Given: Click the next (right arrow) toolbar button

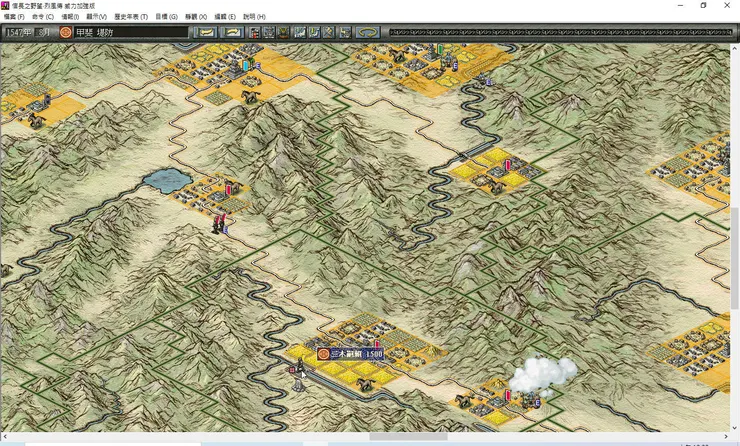Looking at the screenshot, I should [x=232, y=32].
